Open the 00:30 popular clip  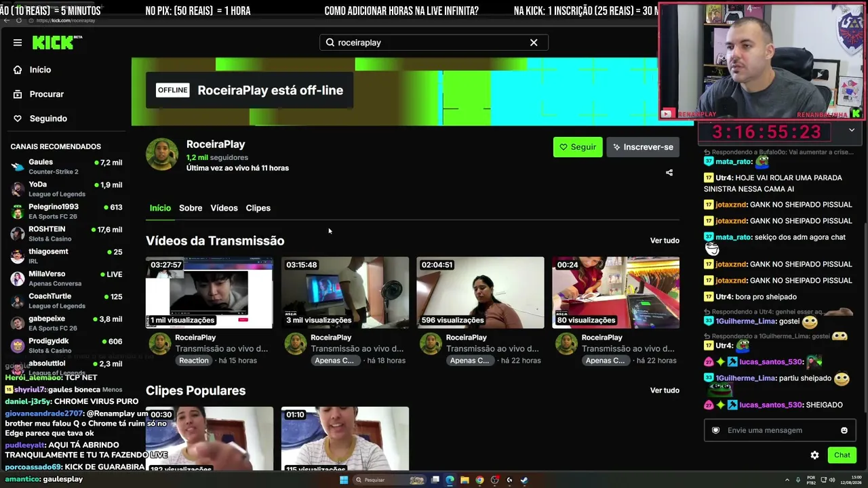[210, 439]
